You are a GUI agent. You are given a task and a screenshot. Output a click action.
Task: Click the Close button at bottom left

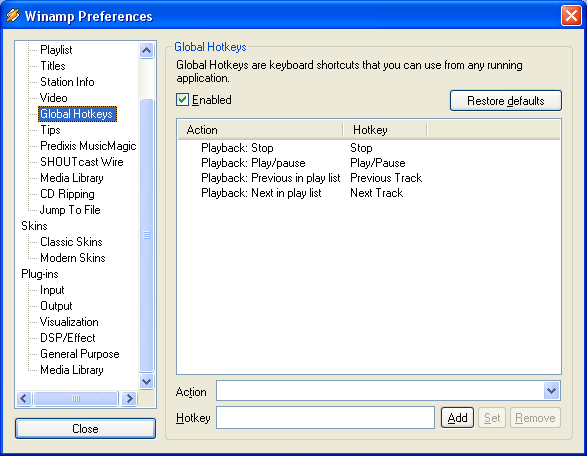(x=85, y=429)
